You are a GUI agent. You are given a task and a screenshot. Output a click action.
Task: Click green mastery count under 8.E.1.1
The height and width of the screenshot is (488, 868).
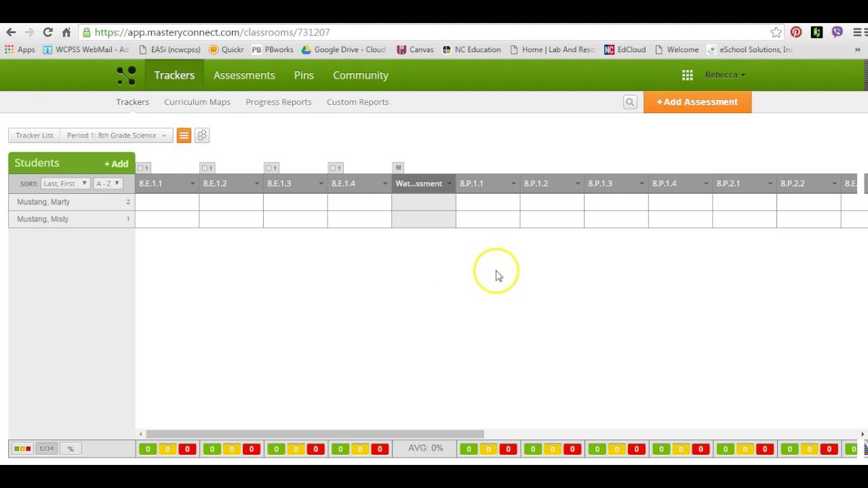(x=148, y=449)
